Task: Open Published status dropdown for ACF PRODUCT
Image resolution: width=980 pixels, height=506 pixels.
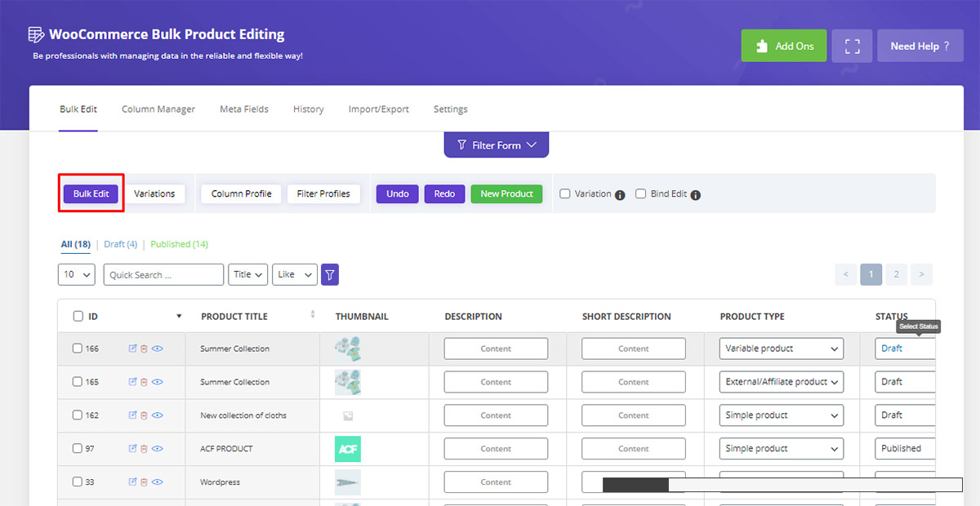Action: 905,449
